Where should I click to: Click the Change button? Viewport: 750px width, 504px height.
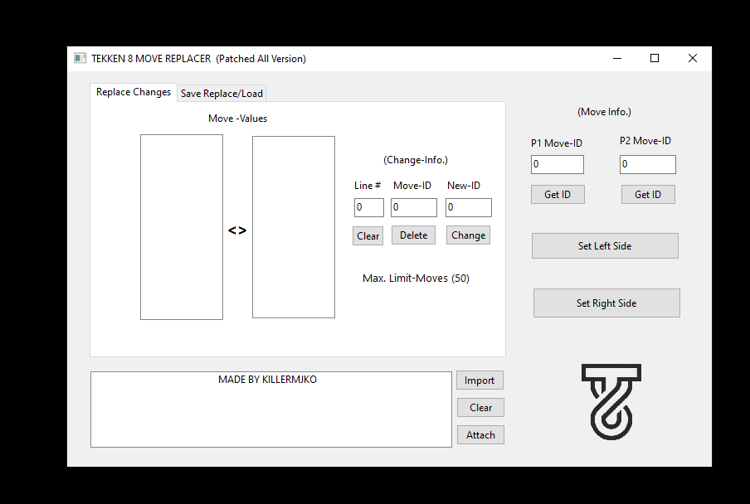click(x=468, y=235)
